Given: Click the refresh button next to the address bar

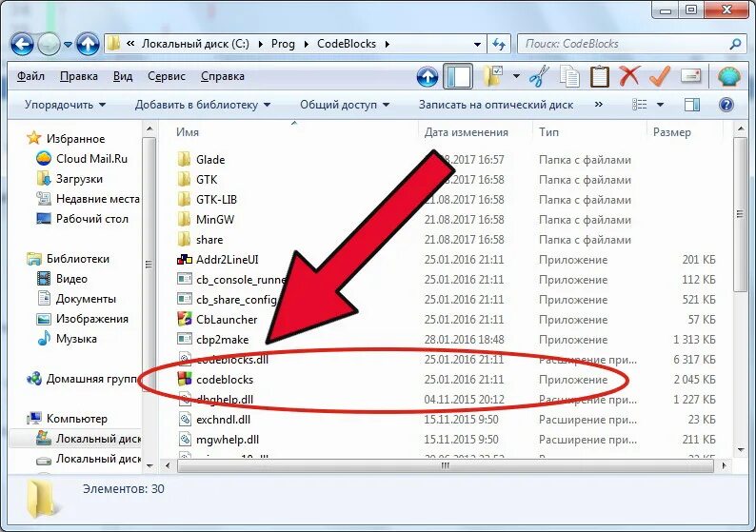Looking at the screenshot, I should [x=499, y=45].
